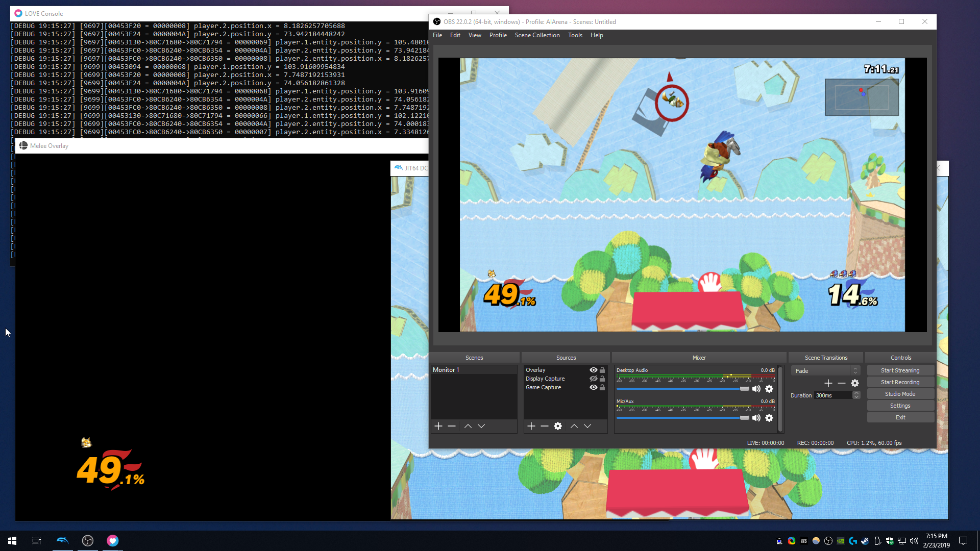Mute Desktop Audio with the speaker icon
This screenshot has width=980, height=551.
click(x=756, y=389)
